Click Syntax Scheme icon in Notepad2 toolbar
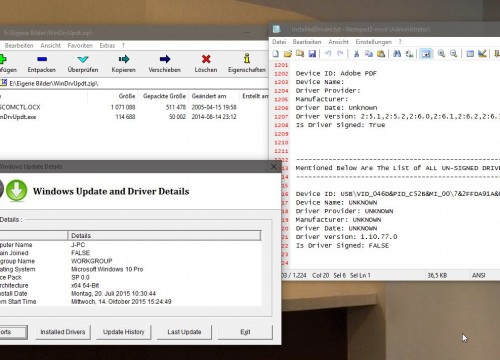The height and width of the screenshot is (360, 500). pos(470,53)
